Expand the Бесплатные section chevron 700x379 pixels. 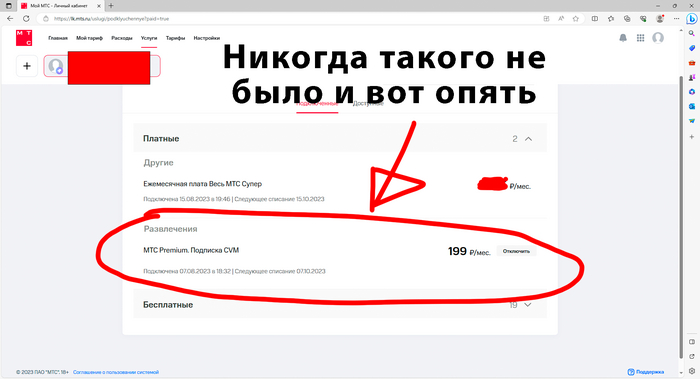(528, 305)
